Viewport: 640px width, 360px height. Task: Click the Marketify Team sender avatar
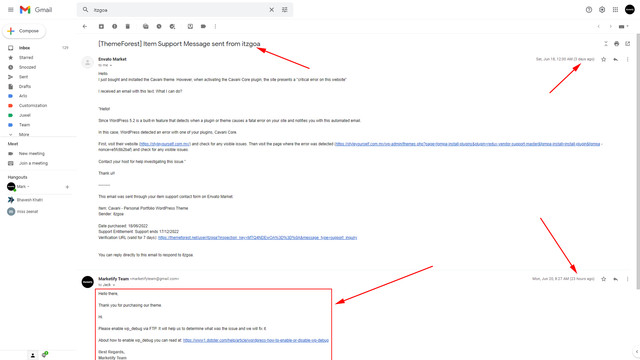88,282
